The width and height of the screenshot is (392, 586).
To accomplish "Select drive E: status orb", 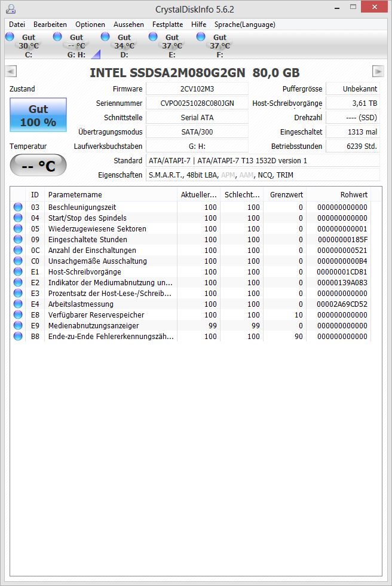I will (153, 36).
